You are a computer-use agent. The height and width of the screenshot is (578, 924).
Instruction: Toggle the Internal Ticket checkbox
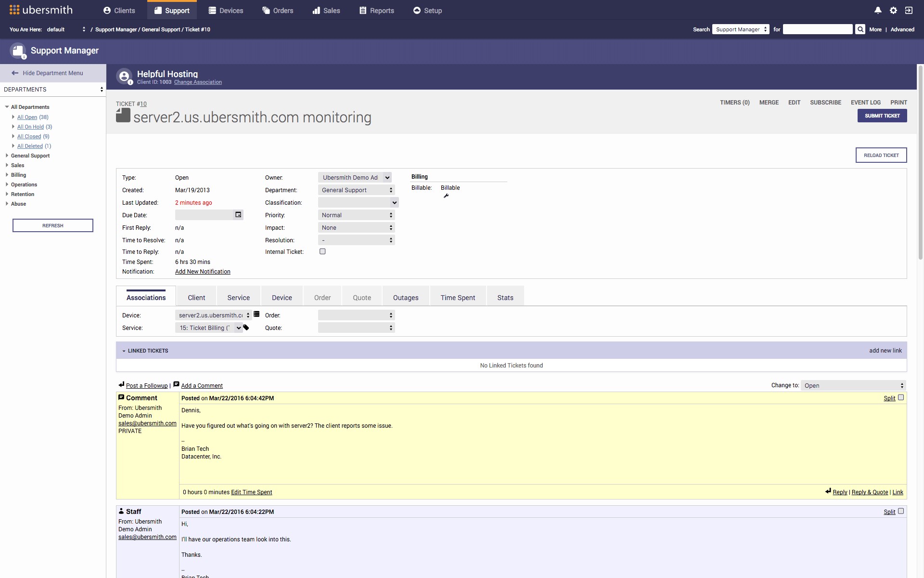point(322,251)
